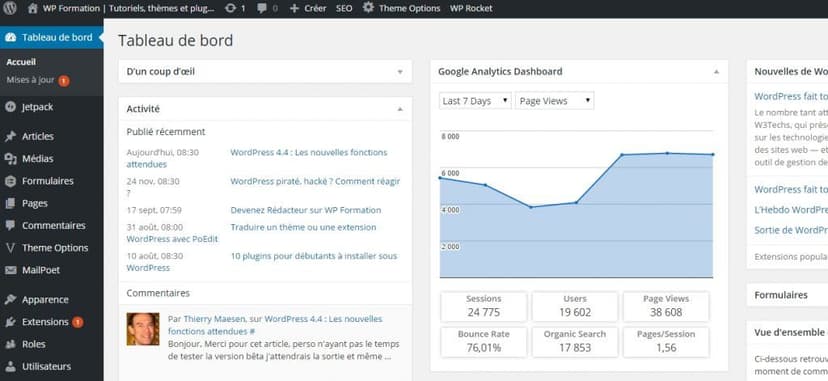This screenshot has width=828, height=381.
Task: Open the WP Rocket admin bar menu
Action: click(x=471, y=8)
